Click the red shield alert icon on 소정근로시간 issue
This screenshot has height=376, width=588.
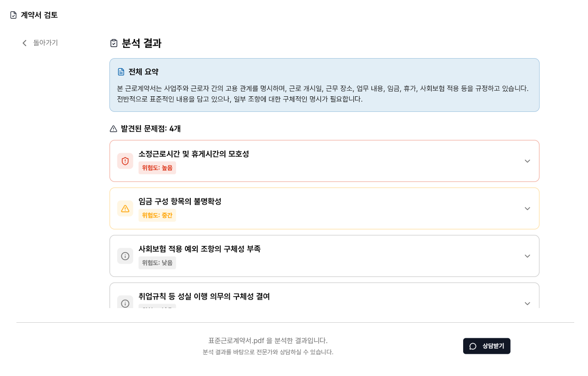[125, 161]
